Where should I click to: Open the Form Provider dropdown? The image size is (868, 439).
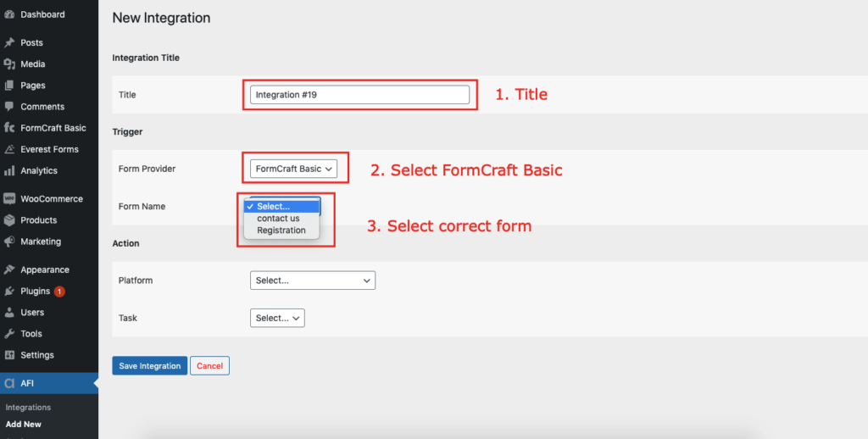click(x=293, y=169)
